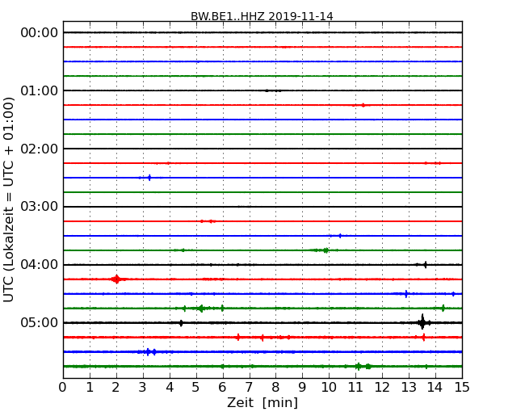Screen dimensions: 525x420
Task: Click the 14 tick label on Zeit axis
Action: tap(435, 388)
